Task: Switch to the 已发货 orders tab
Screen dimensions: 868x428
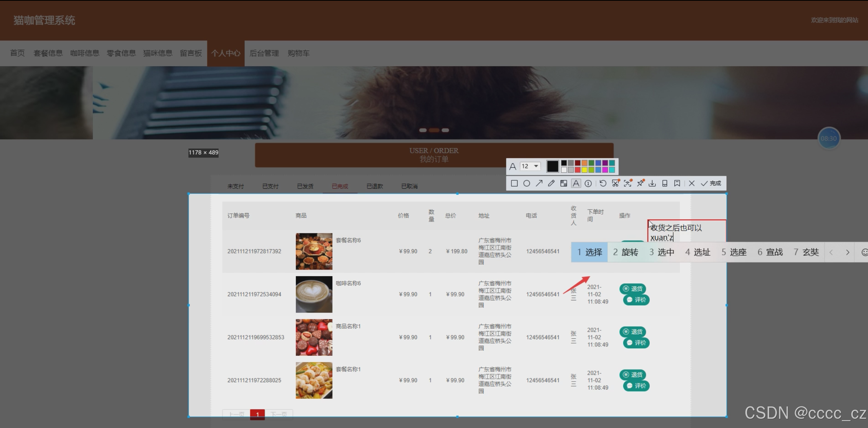Action: click(x=305, y=186)
